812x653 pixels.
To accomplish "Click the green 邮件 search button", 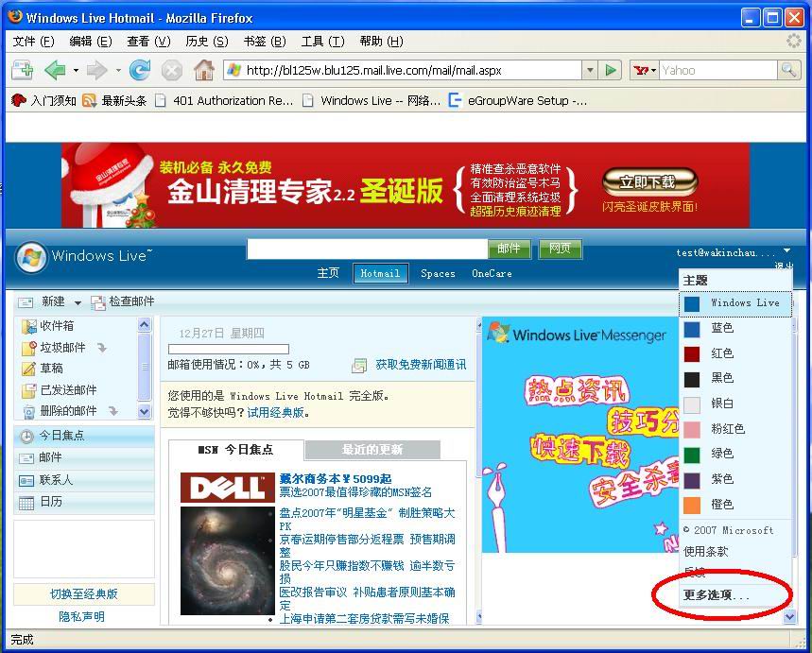I will pyautogui.click(x=510, y=249).
